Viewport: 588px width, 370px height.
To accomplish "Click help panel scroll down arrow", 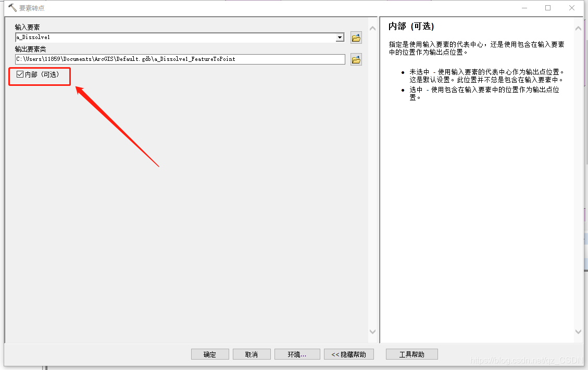I will (578, 331).
